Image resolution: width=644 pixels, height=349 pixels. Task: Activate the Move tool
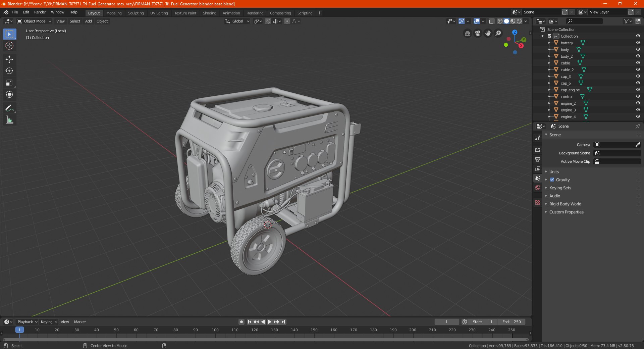(9, 59)
